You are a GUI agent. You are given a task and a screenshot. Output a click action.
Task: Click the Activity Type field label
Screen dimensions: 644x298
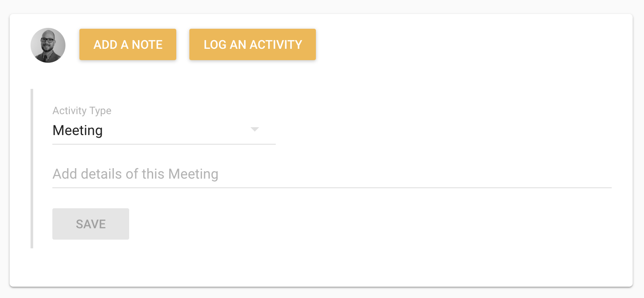pos(82,111)
